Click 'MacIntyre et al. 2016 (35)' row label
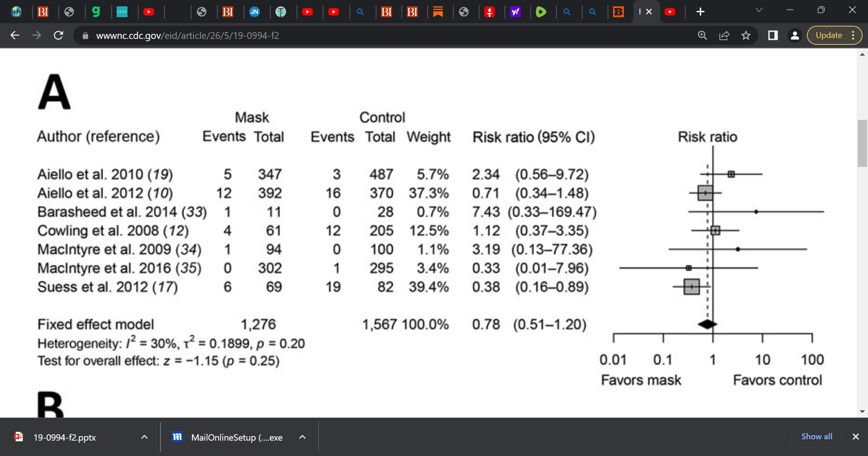The width and height of the screenshot is (868, 456). coord(119,268)
